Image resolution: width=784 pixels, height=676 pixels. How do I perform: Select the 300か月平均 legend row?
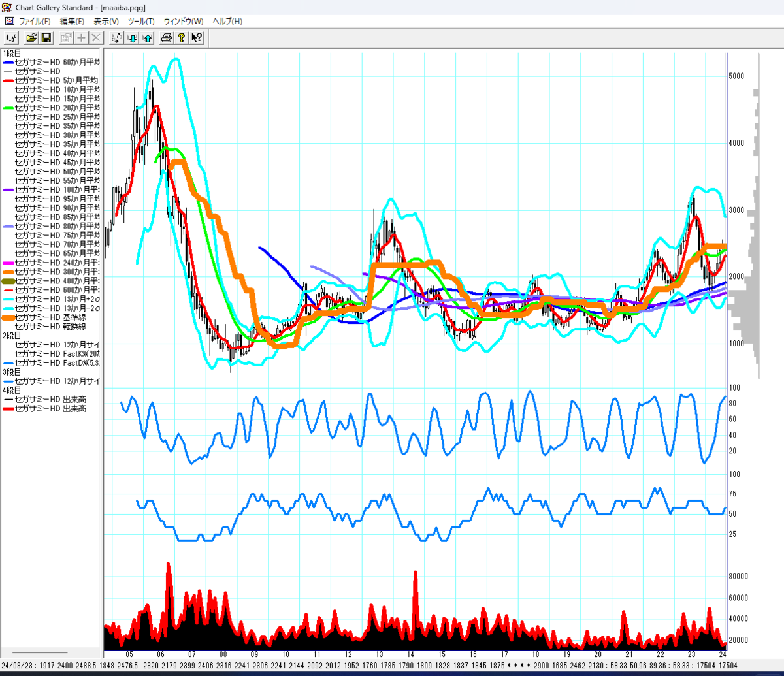pyautogui.click(x=51, y=271)
